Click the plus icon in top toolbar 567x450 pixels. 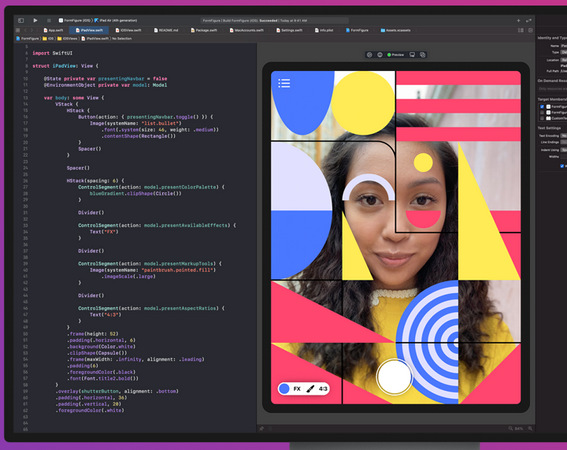coord(518,21)
